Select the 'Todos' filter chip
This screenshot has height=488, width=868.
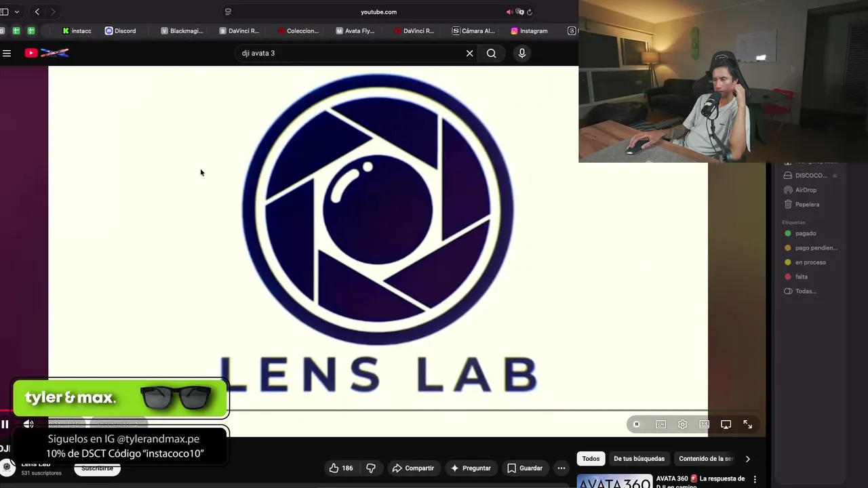tap(591, 459)
